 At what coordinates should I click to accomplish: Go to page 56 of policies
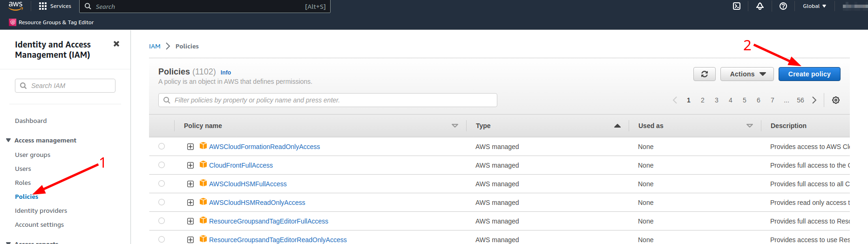(800, 100)
